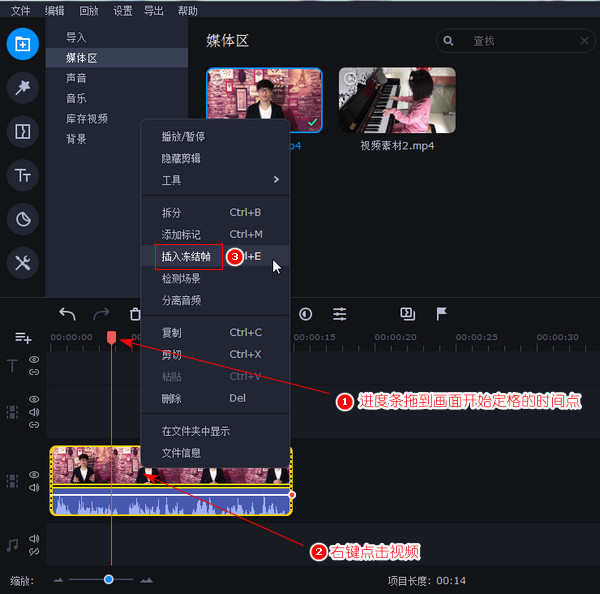600x594 pixels.
Task: Click zoom out mountain icon
Action: click(58, 580)
